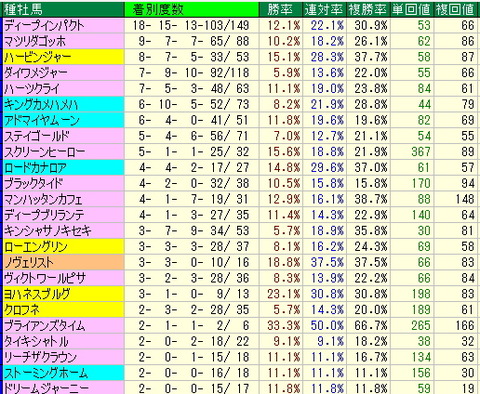Click ローエングリン 連対率 value 16.2%

[x=327, y=247]
